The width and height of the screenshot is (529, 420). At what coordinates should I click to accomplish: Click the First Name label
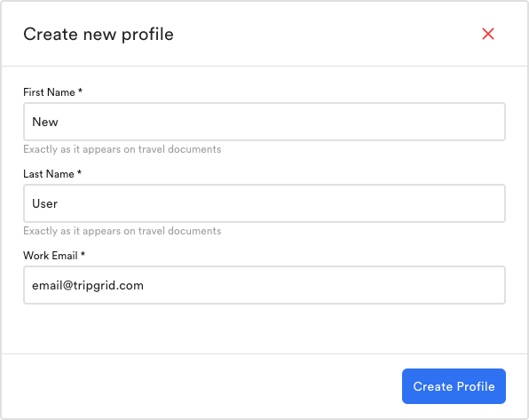tap(49, 92)
